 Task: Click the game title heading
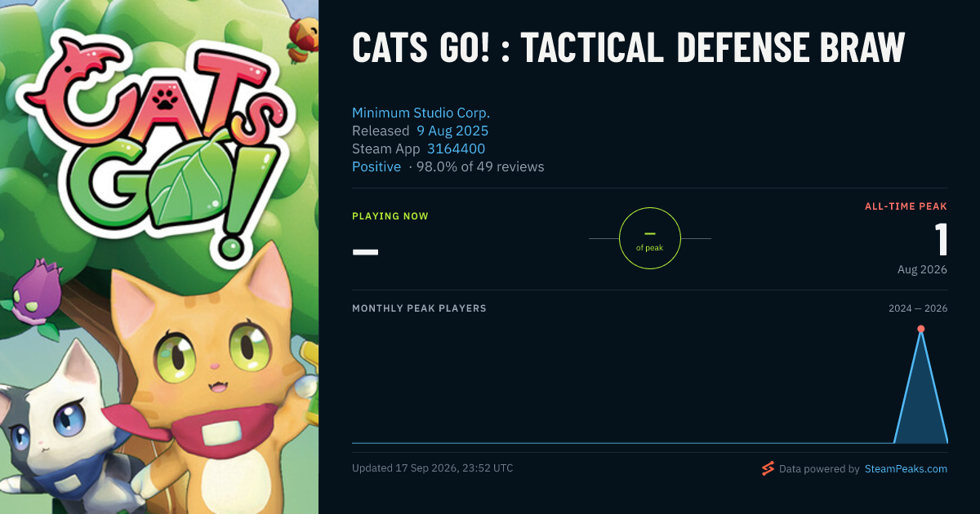pos(628,48)
